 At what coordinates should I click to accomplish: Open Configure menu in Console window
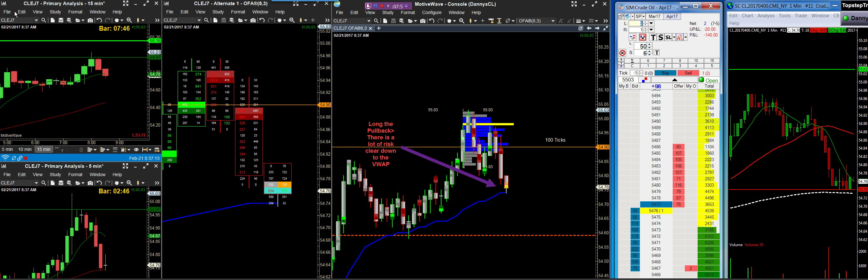point(432,12)
